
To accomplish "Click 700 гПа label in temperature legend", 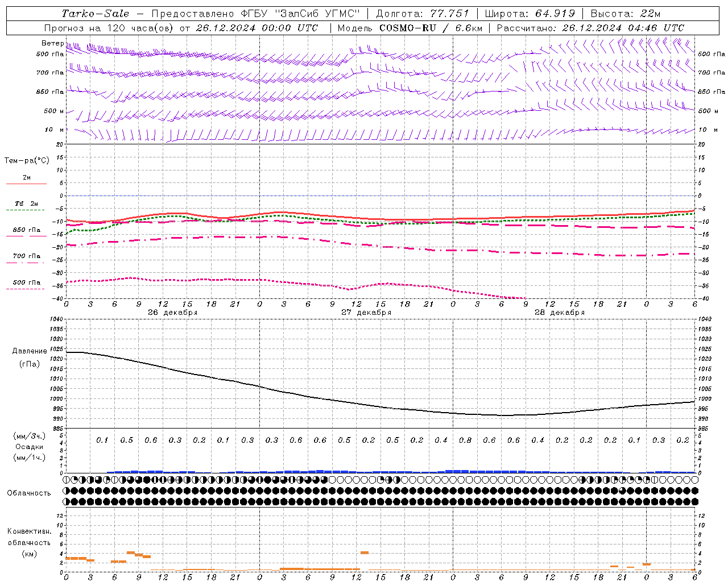I will pyautogui.click(x=26, y=256).
